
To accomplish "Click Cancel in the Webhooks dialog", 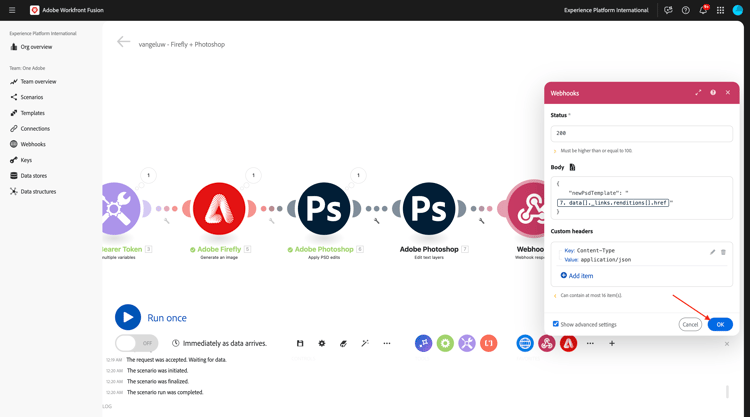I will (x=690, y=324).
